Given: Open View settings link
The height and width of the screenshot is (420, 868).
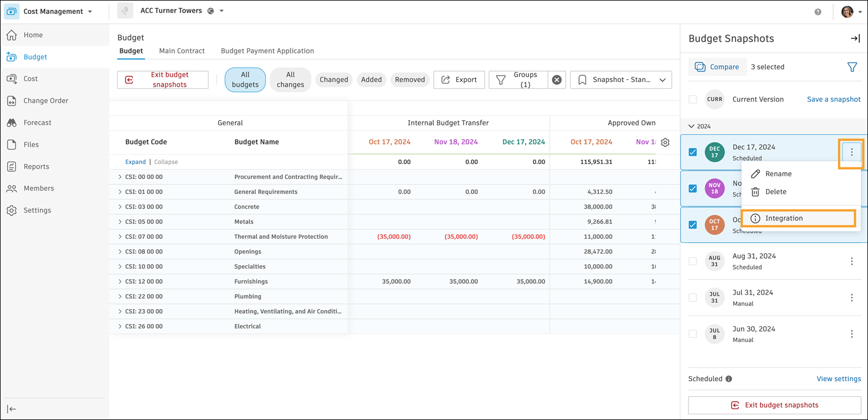Looking at the screenshot, I should pyautogui.click(x=839, y=379).
